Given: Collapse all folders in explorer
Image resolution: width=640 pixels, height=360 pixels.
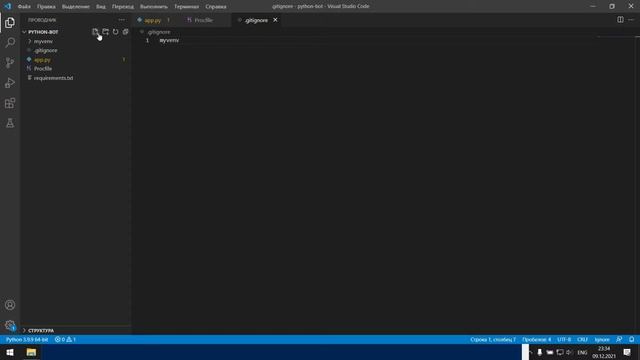Looking at the screenshot, I should pos(125,32).
